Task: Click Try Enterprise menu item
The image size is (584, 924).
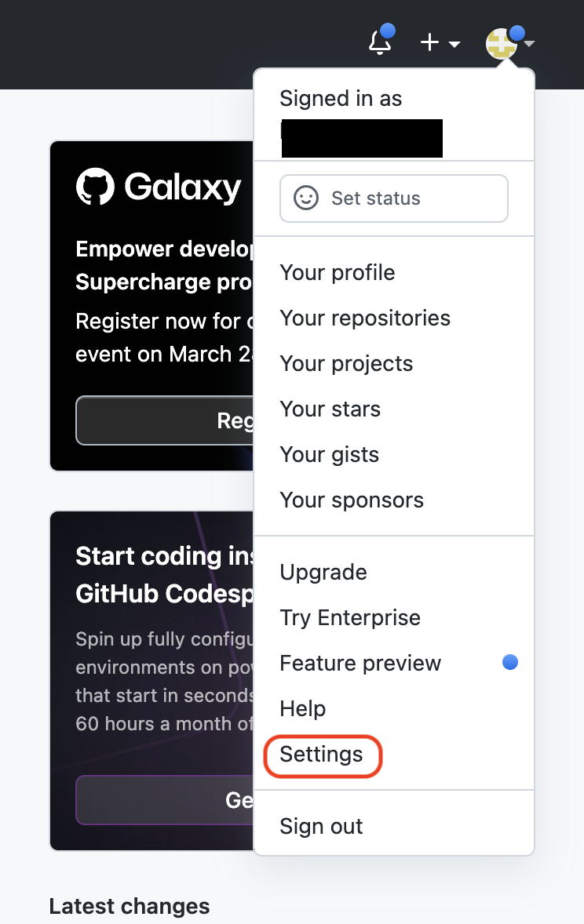Action: 350,617
